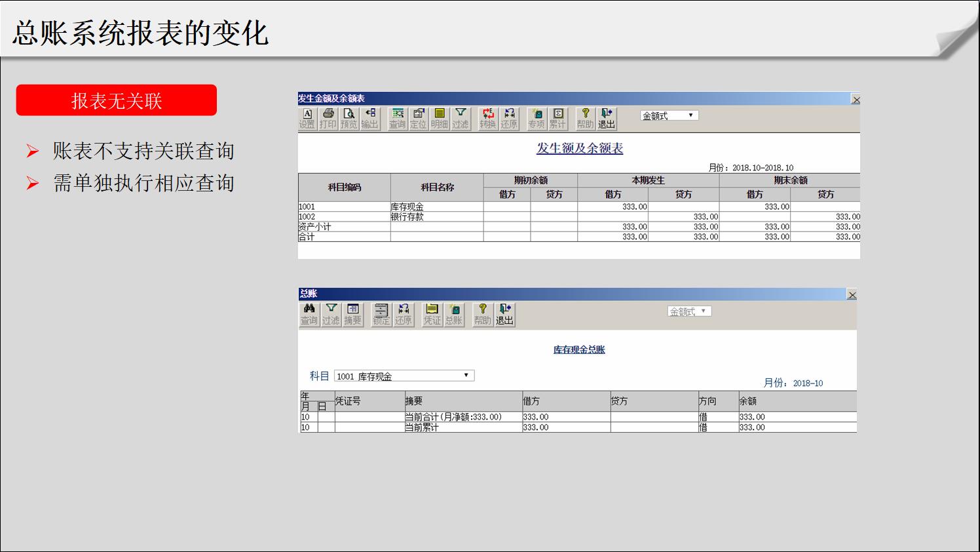Click the 库存现金总账 title link
Viewport: 980px width, 552px height.
[579, 349]
